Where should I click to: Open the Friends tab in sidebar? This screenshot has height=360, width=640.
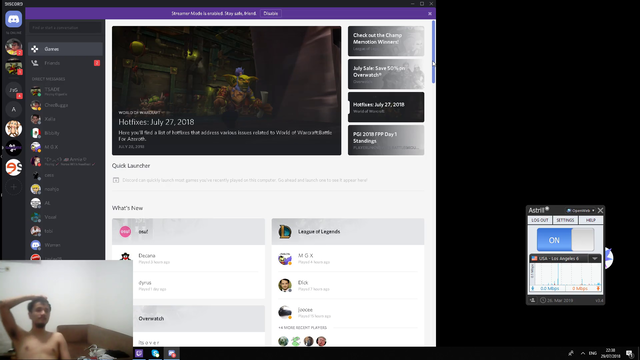65,63
